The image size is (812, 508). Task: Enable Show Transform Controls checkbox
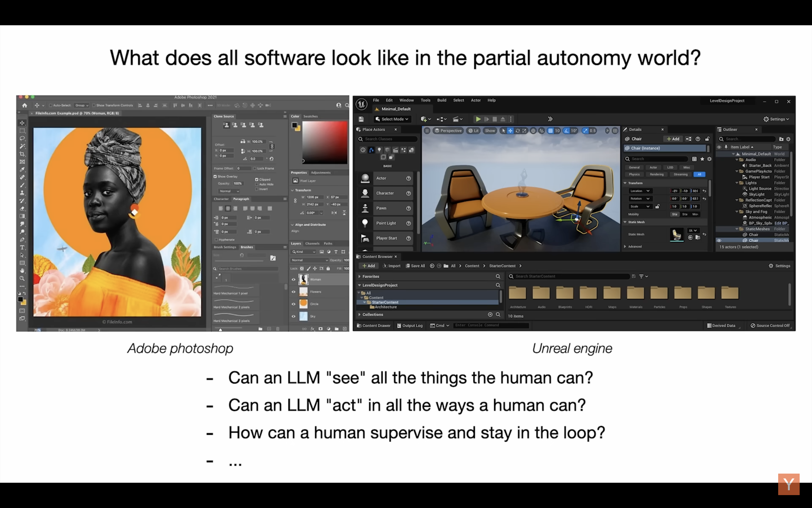point(94,105)
